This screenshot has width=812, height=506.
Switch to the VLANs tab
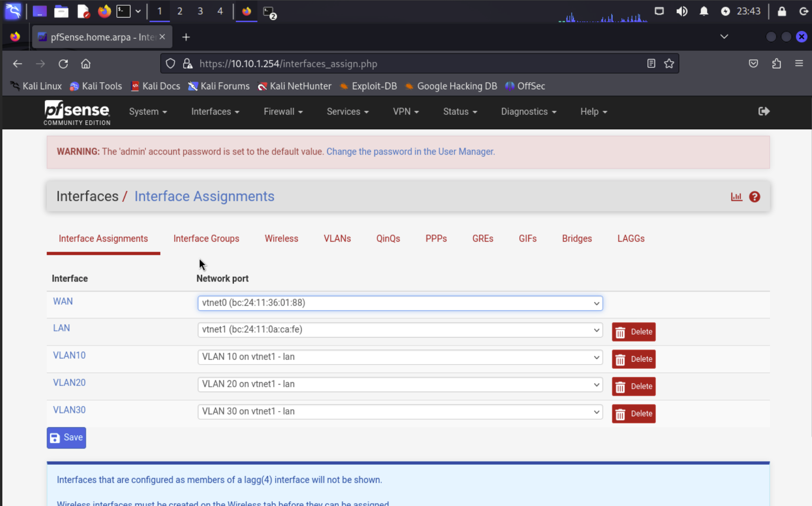click(337, 238)
